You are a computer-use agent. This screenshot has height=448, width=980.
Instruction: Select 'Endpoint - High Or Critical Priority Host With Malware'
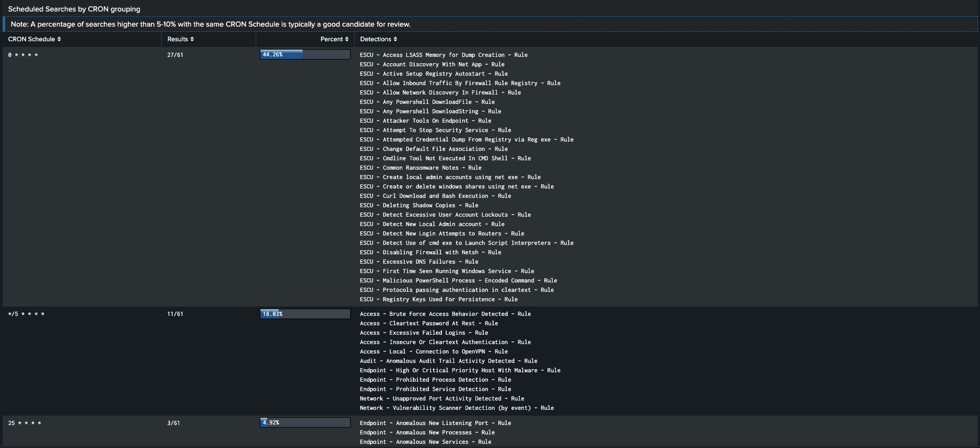click(x=460, y=370)
